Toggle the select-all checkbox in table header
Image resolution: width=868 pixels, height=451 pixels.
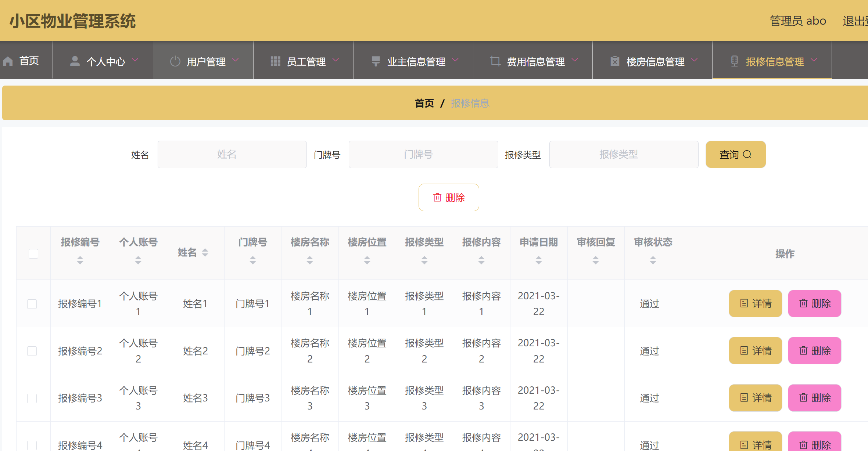[33, 253]
